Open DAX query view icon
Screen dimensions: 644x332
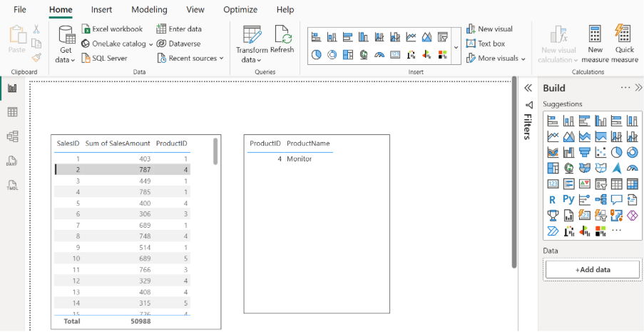pyautogui.click(x=12, y=161)
